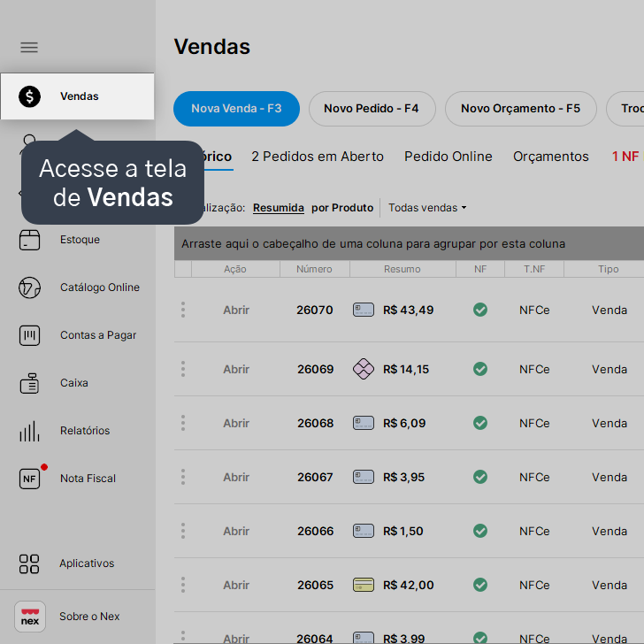The height and width of the screenshot is (644, 644).
Task: Click the Catálogo Online icon
Action: tap(29, 287)
